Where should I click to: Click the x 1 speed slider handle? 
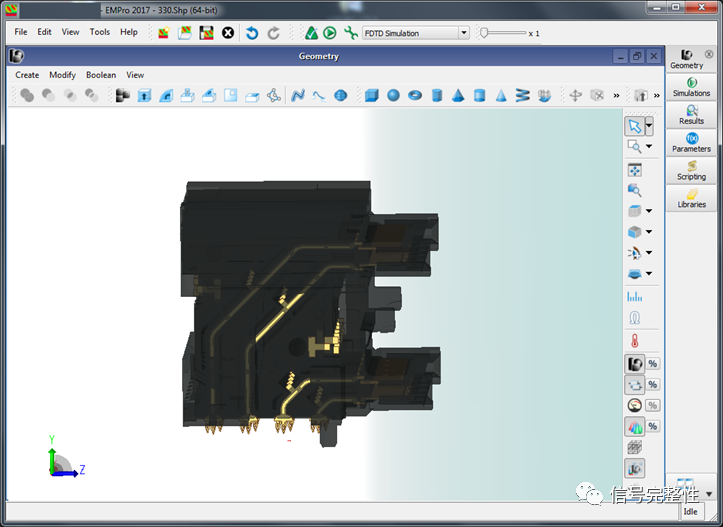point(484,33)
